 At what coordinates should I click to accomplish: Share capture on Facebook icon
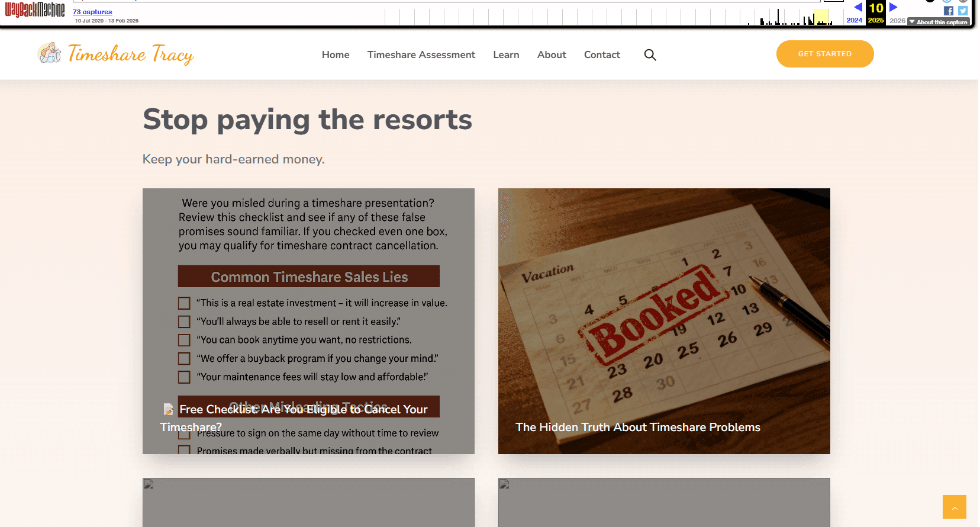(x=949, y=11)
